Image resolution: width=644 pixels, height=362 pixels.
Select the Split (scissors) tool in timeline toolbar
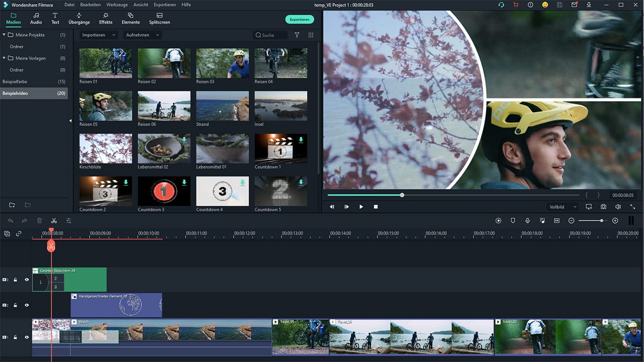[54, 220]
